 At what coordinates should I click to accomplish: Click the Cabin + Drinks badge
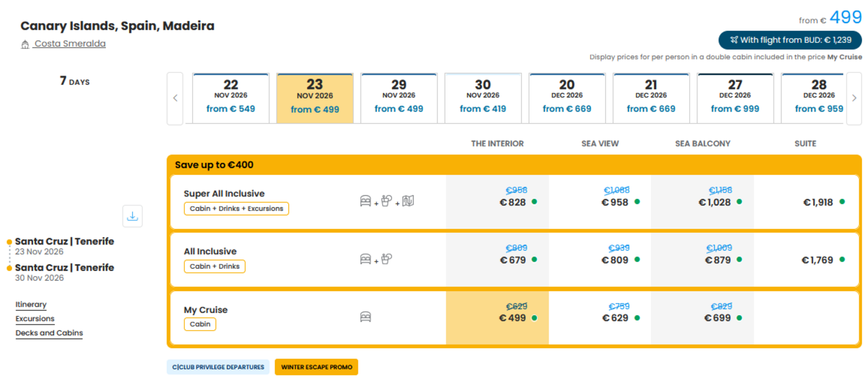click(214, 266)
